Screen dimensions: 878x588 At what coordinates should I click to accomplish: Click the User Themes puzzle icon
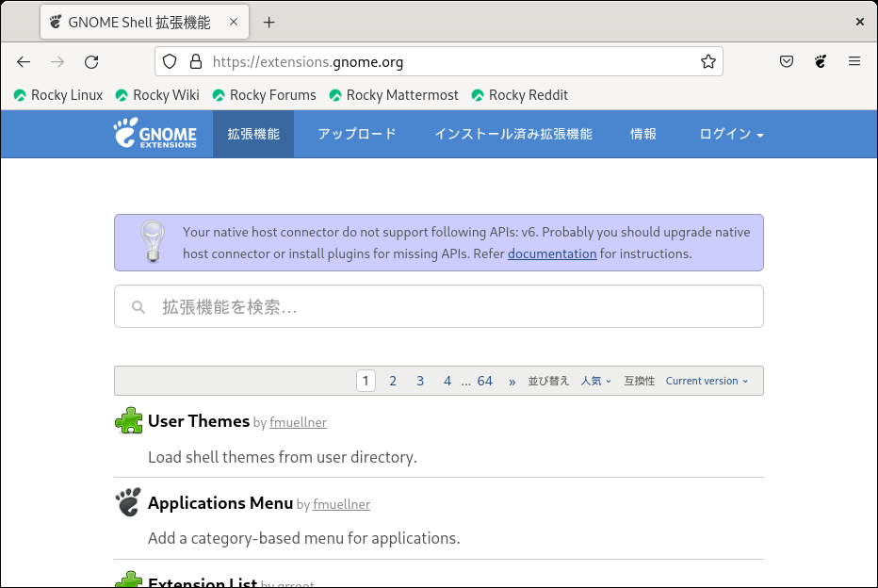129,420
